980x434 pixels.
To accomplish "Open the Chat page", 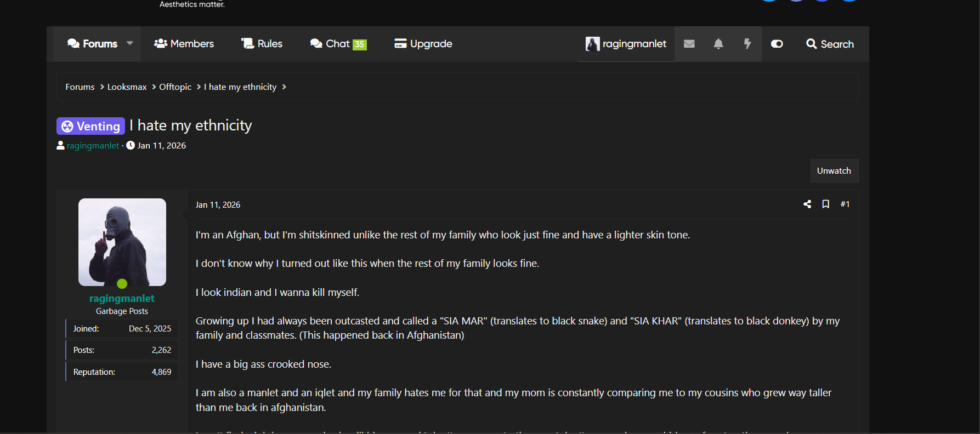I will coord(338,44).
